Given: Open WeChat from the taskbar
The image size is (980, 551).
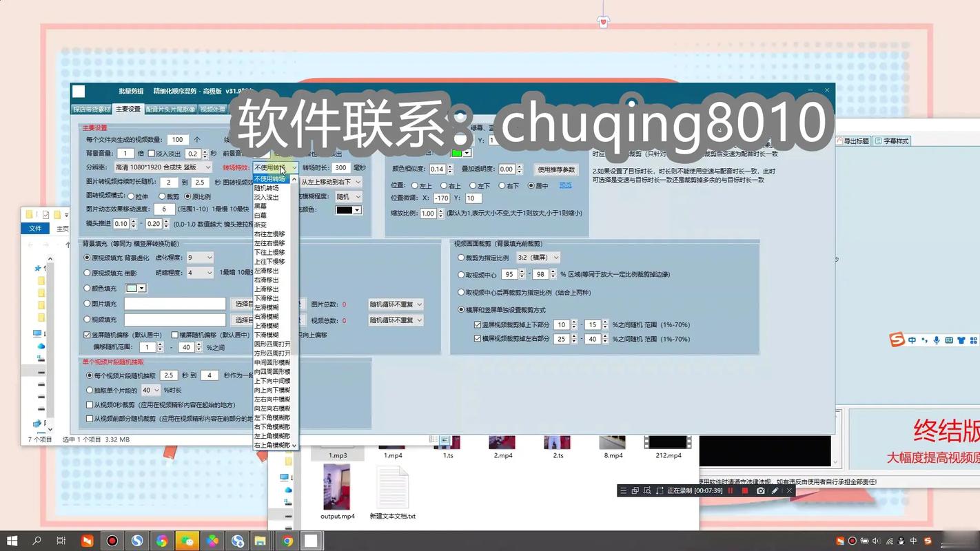Looking at the screenshot, I should (x=187, y=541).
